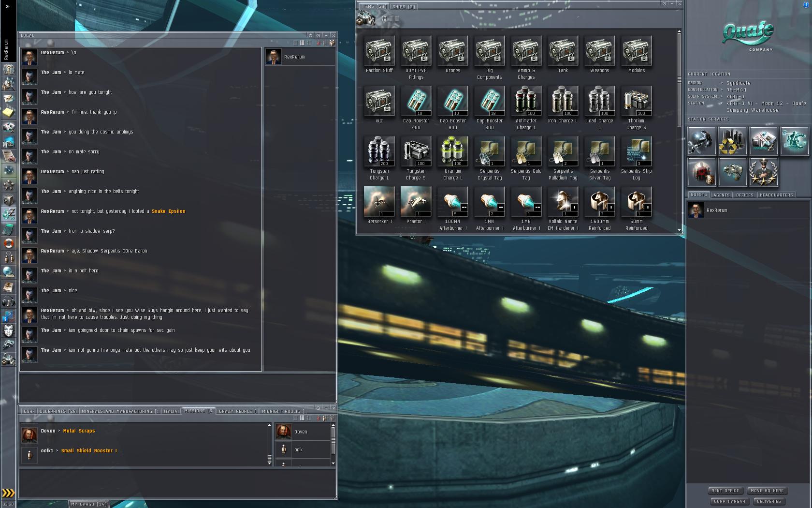Screen dimensions: 812x508
Task: Select the Serpentis Ship Log item
Action: pyautogui.click(x=636, y=158)
